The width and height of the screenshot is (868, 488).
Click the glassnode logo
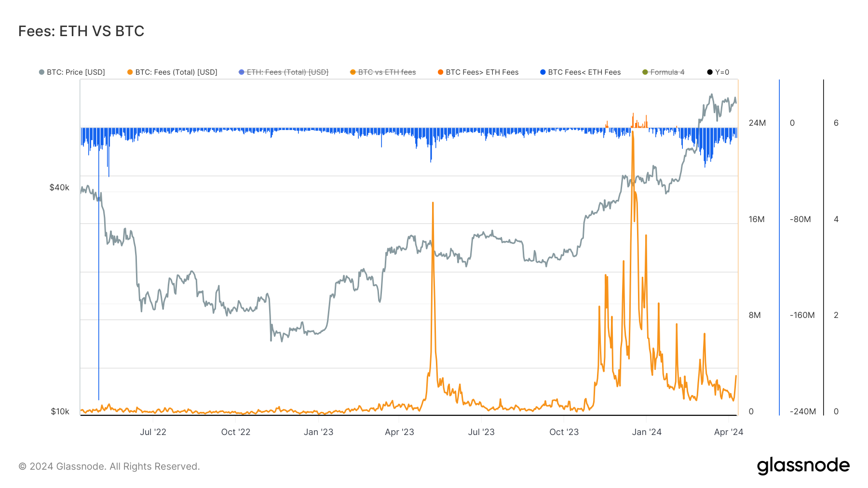click(x=803, y=466)
